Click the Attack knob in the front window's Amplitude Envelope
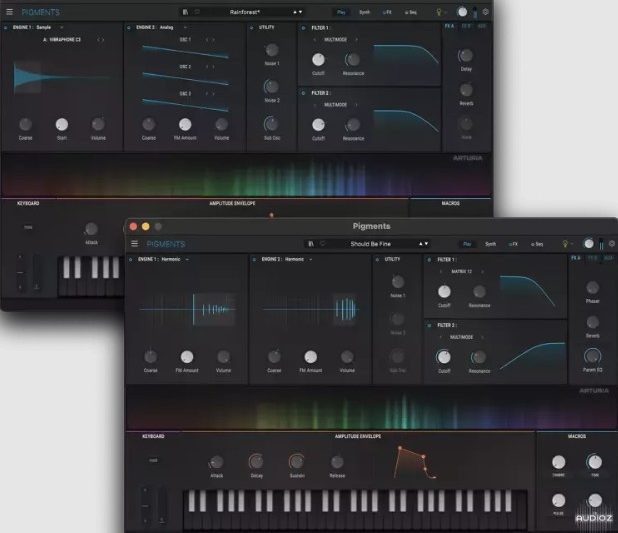Image resolution: width=618 pixels, height=533 pixels. click(216, 462)
